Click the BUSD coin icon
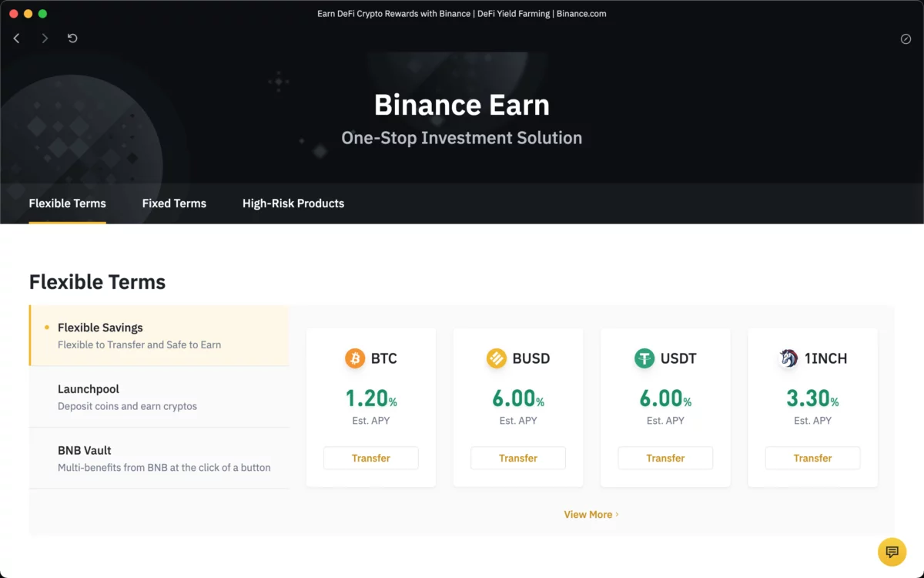The width and height of the screenshot is (924, 578). click(x=497, y=358)
